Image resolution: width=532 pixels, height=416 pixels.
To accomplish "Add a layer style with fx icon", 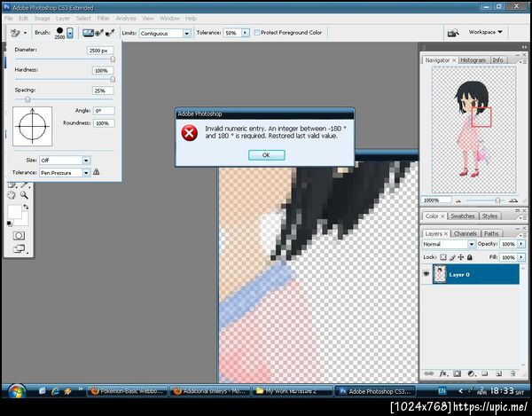I will (x=443, y=373).
